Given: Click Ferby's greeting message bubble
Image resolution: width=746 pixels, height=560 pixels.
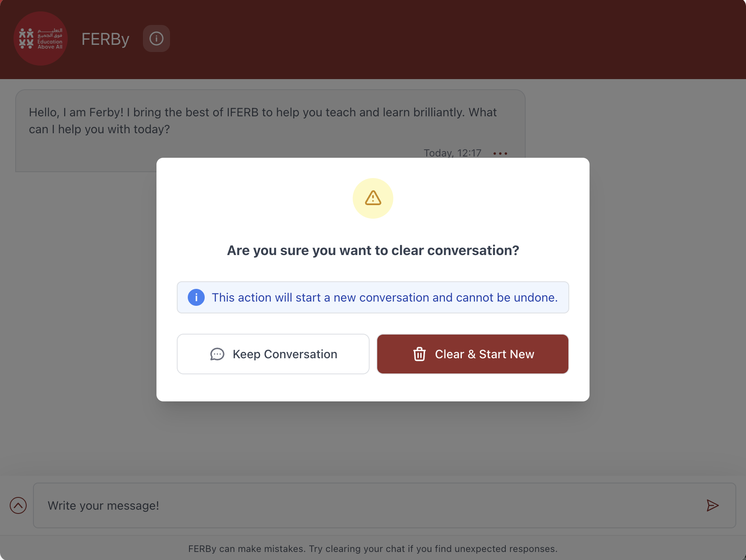Looking at the screenshot, I should coord(262,121).
